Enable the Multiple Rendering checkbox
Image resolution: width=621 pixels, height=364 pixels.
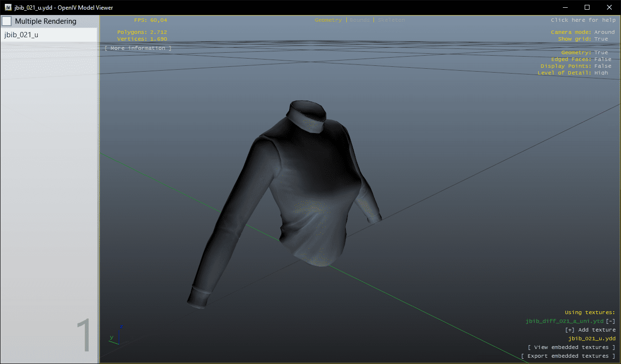coord(7,21)
